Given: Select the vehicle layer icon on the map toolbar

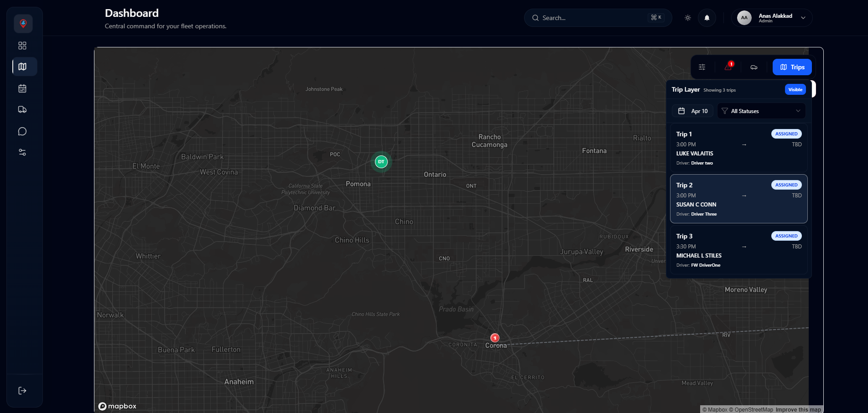Looking at the screenshot, I should tap(754, 67).
